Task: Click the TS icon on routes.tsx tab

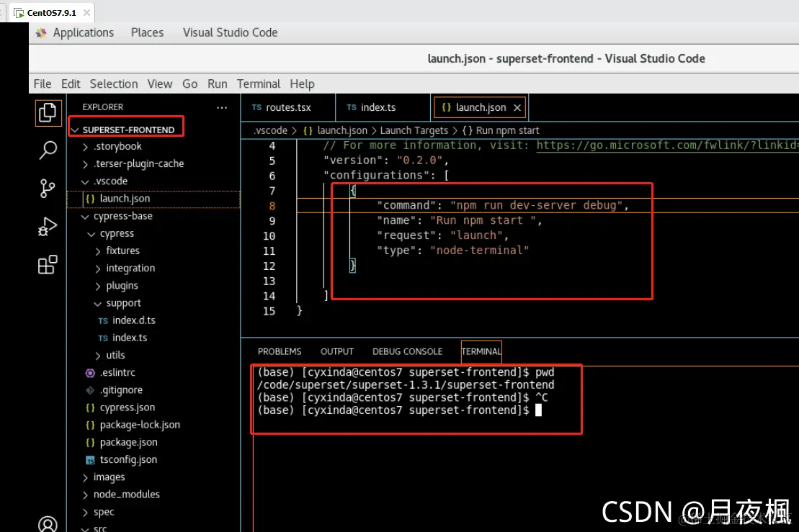Action: (x=256, y=107)
